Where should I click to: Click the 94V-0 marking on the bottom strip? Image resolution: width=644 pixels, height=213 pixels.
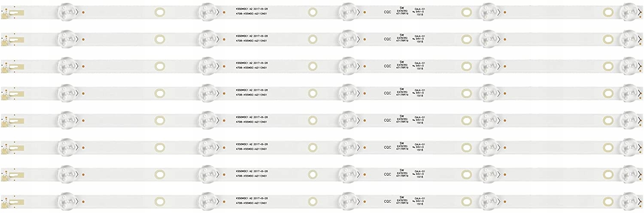[x=419, y=201]
